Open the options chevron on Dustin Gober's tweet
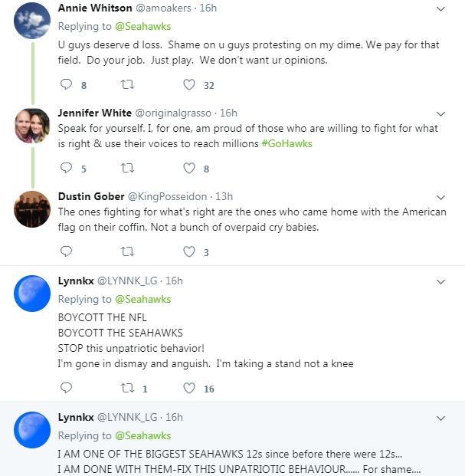Image resolution: width=465 pixels, height=476 pixels. click(440, 197)
